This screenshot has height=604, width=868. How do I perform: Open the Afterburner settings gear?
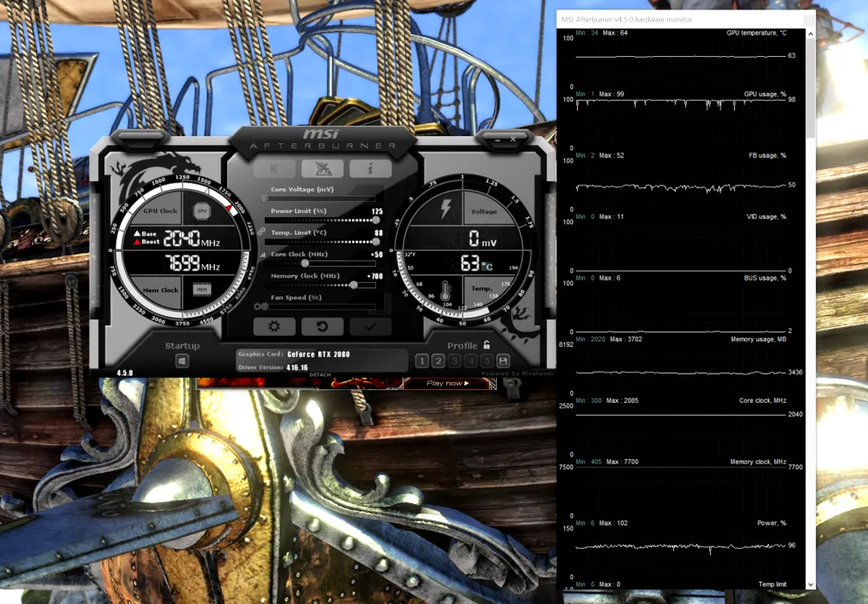tap(274, 327)
